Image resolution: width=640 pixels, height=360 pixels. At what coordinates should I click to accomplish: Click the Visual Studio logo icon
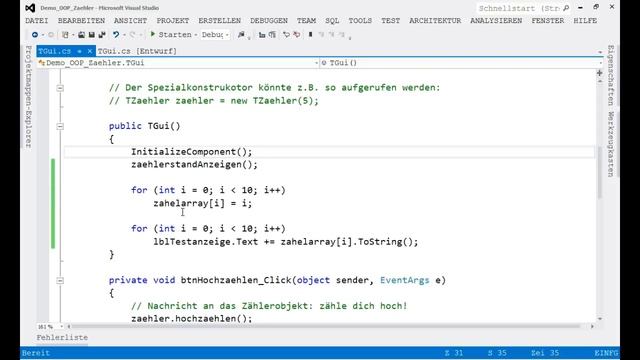click(x=30, y=8)
